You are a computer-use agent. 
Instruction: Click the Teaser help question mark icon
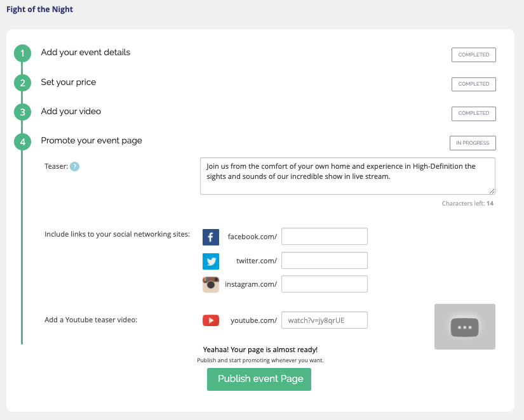click(x=74, y=166)
